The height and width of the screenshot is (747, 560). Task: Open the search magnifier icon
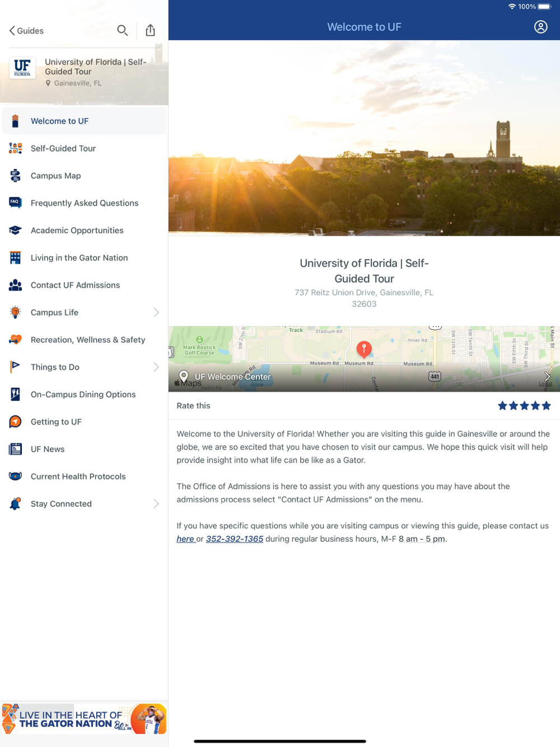(122, 30)
